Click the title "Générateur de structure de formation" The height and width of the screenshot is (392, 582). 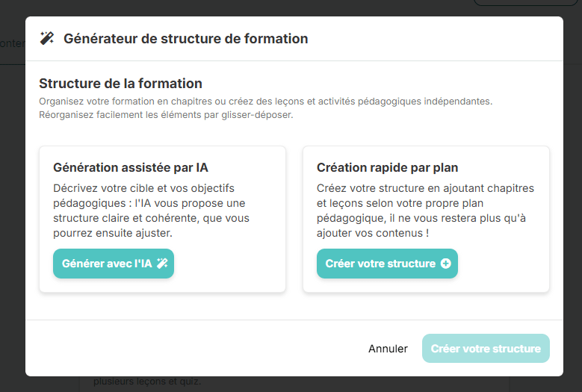tap(185, 39)
